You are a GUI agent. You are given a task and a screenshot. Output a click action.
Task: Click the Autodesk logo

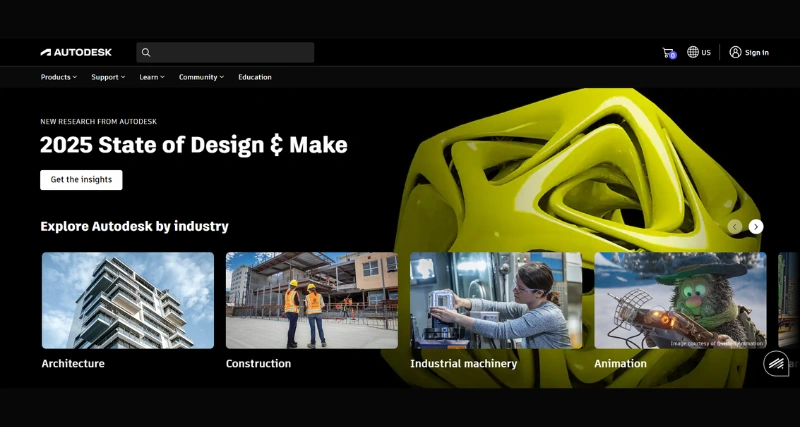point(76,52)
